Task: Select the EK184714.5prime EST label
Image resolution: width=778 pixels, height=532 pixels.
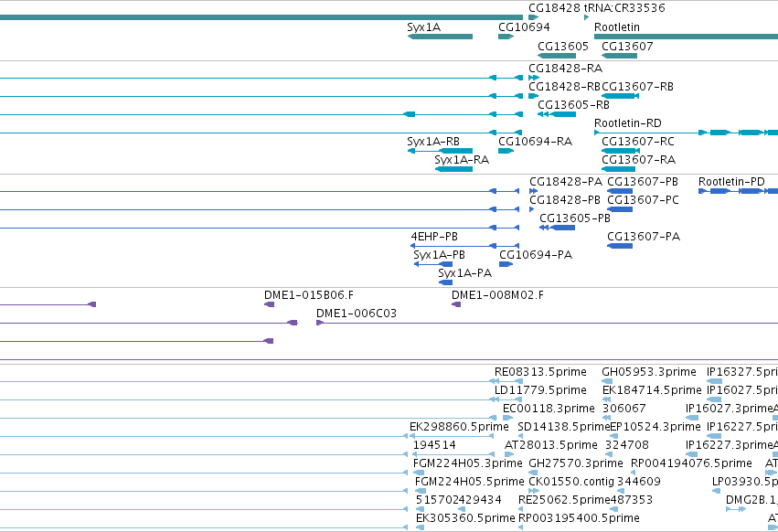Action: [x=652, y=390]
